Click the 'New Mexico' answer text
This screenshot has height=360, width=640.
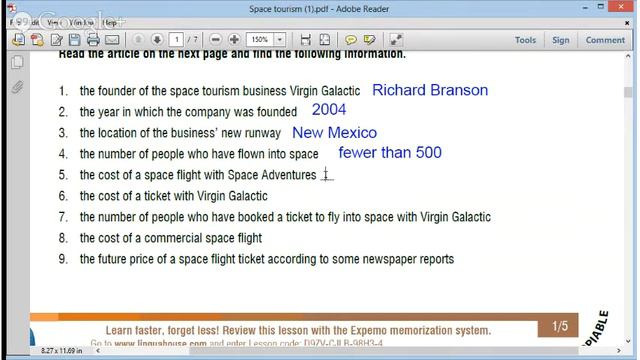click(334, 132)
